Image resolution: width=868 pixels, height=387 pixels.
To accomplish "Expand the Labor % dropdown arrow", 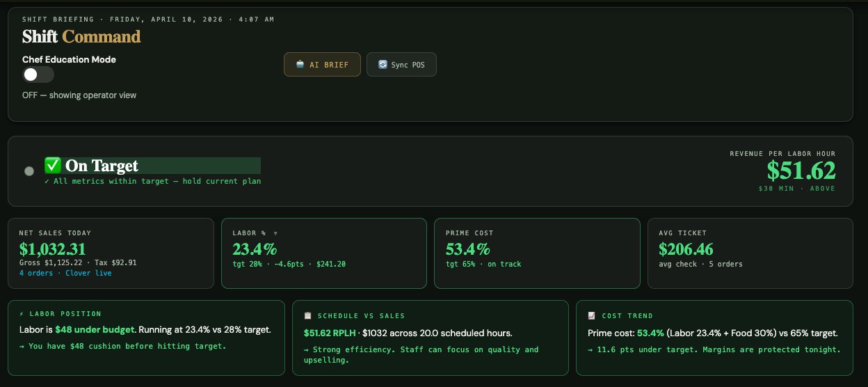I will point(275,233).
